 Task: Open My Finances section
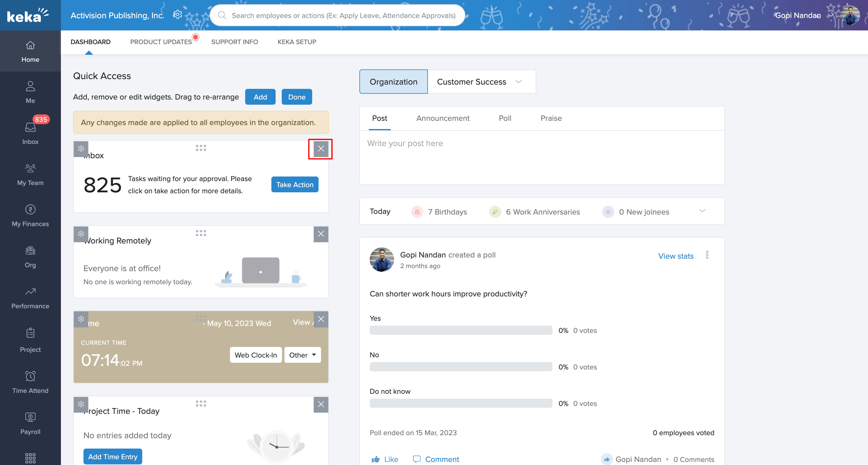coord(30,215)
